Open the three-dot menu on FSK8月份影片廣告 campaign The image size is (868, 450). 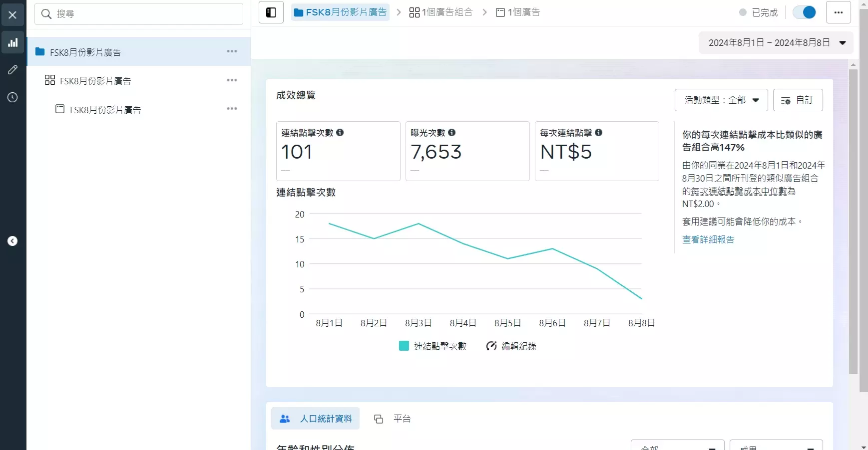click(232, 51)
